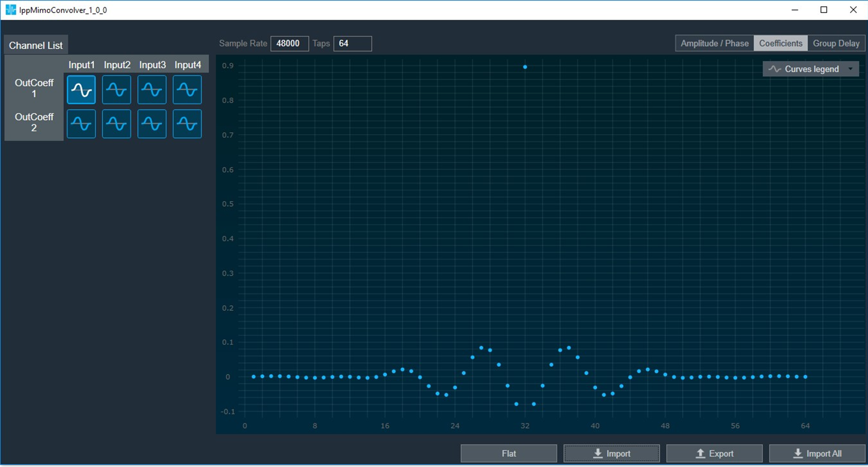Click the Taps label
The width and height of the screenshot is (868, 467).
coord(321,44)
